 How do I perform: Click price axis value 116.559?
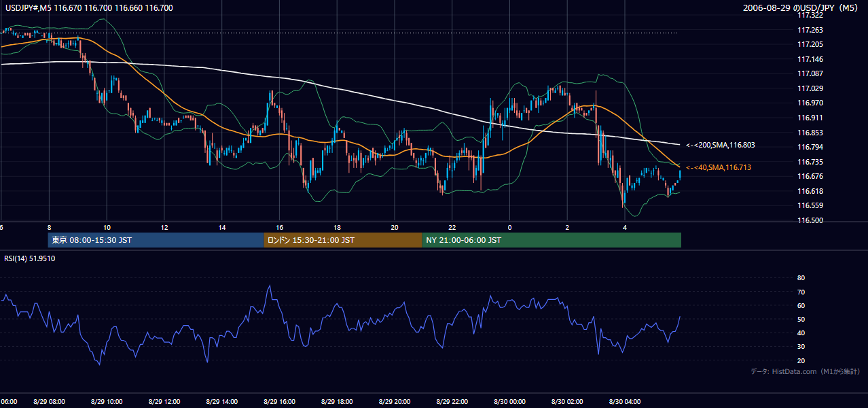click(x=810, y=205)
